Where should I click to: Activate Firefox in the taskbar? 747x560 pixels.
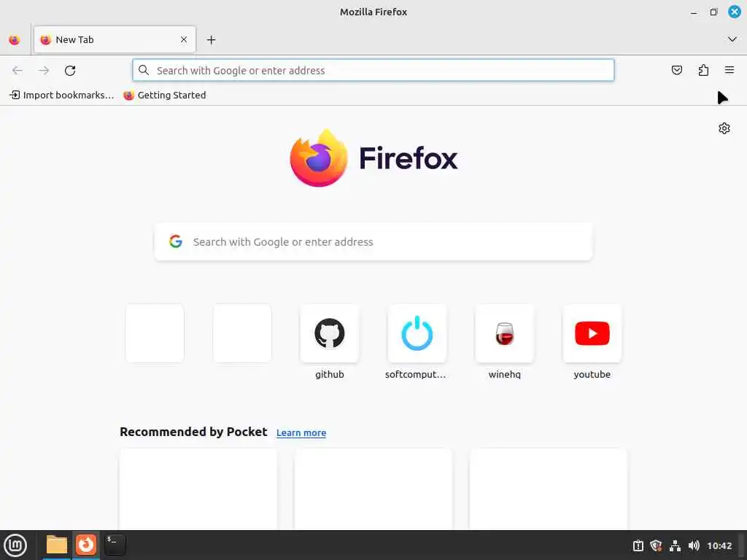click(86, 545)
